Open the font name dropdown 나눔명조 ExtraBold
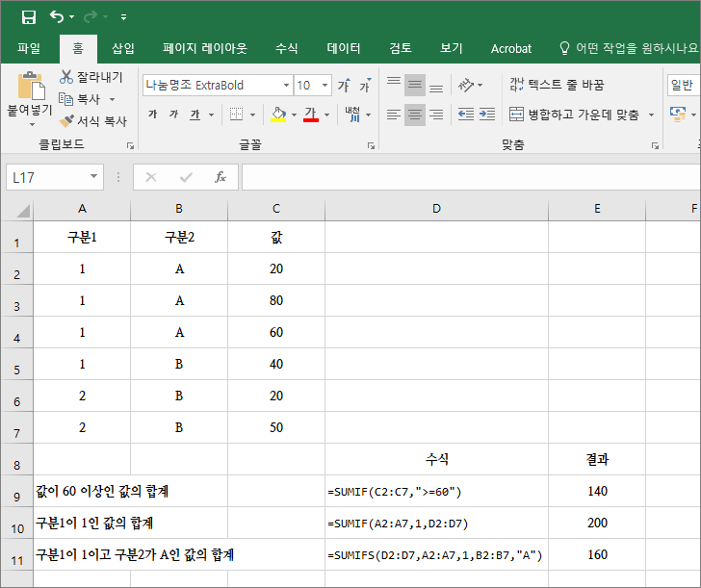Viewport: 701px width, 588px height. click(x=286, y=85)
